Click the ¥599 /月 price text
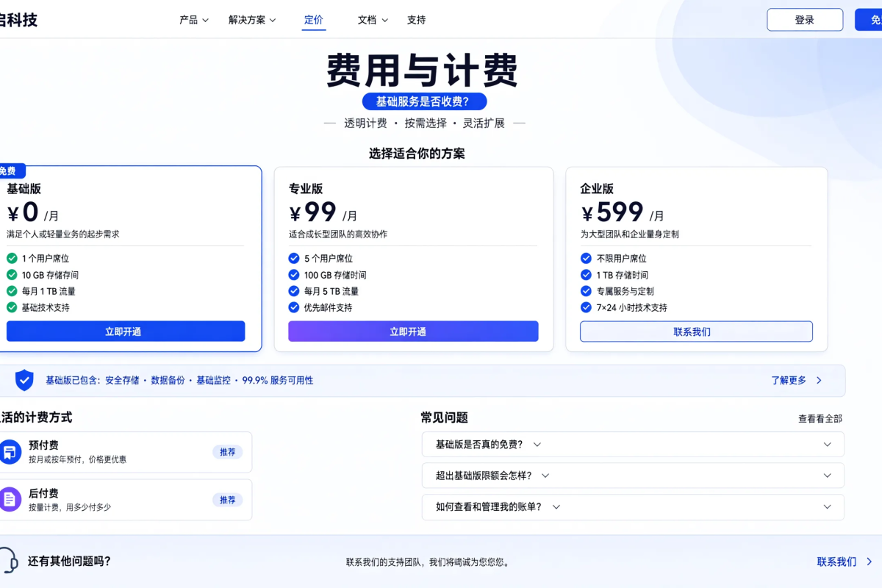Screen dimensions: 882x588 [623, 213]
